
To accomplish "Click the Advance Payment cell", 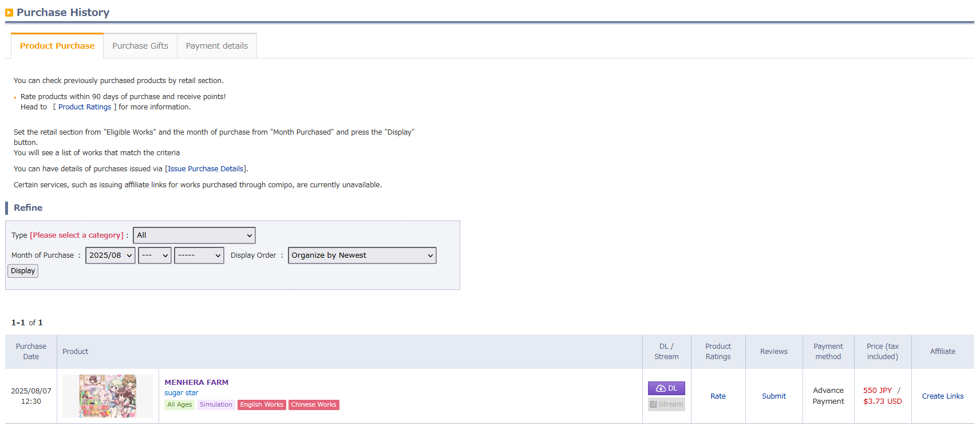I will [x=828, y=396].
